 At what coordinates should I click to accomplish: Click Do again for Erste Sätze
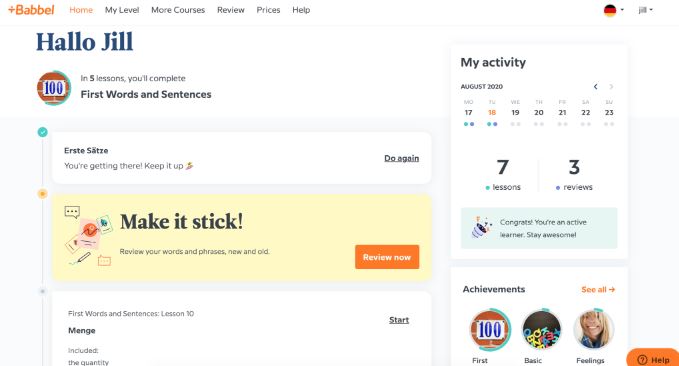(x=401, y=158)
